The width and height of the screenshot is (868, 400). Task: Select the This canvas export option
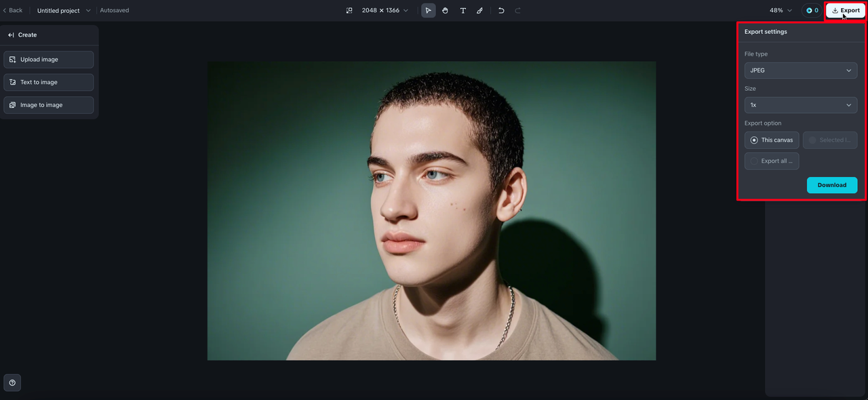[772, 140]
